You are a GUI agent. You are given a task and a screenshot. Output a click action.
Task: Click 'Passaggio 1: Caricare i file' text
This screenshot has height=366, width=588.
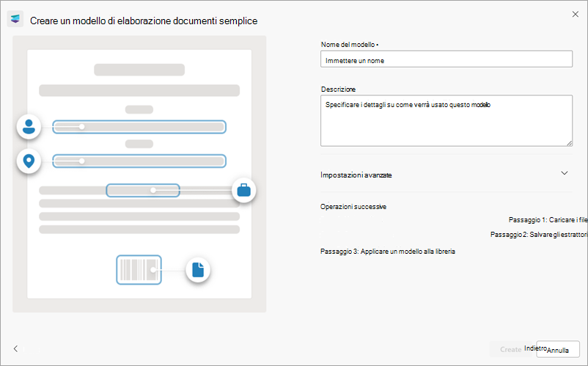coord(548,220)
